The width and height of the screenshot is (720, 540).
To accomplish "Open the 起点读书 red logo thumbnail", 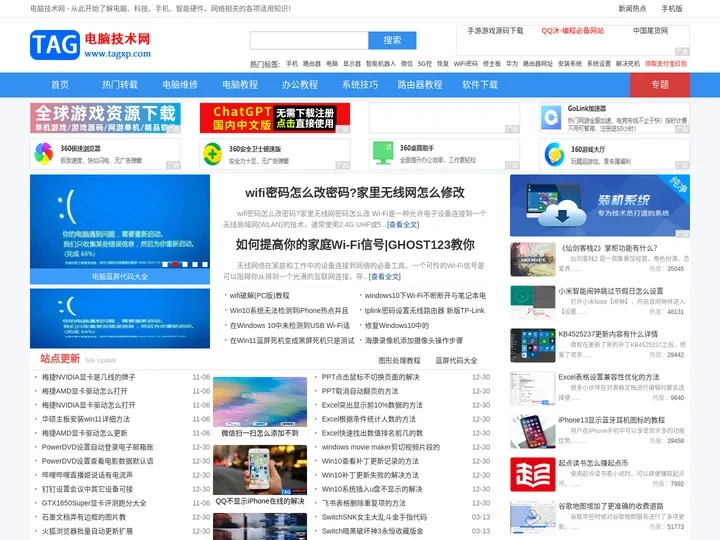I will pos(533,474).
